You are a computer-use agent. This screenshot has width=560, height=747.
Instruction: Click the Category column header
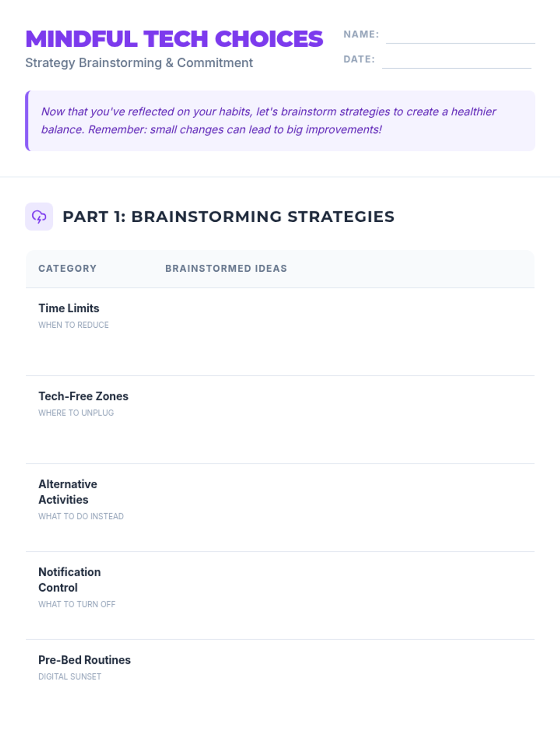[68, 268]
